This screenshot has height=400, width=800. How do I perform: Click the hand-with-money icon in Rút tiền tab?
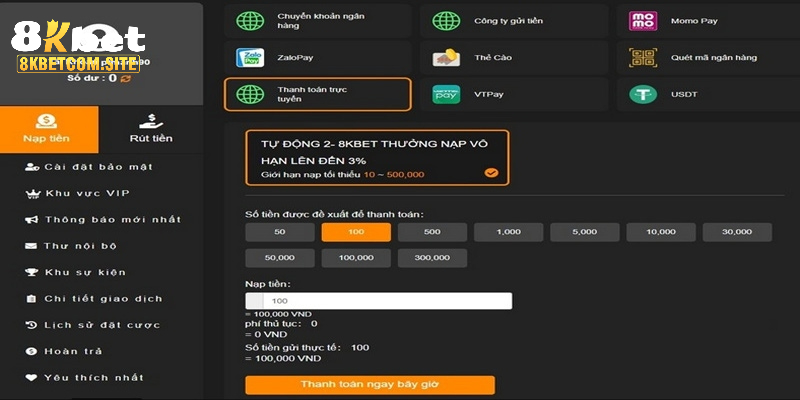pos(151,121)
